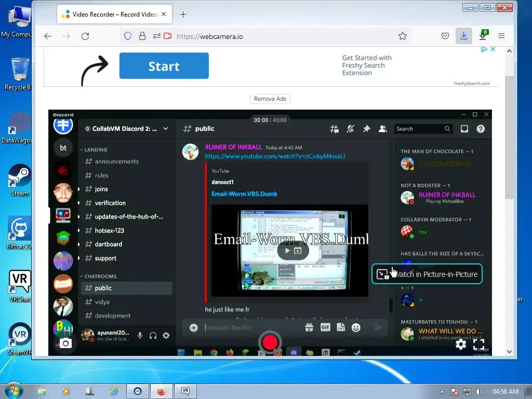Reload the page in Firefox

coord(85,36)
